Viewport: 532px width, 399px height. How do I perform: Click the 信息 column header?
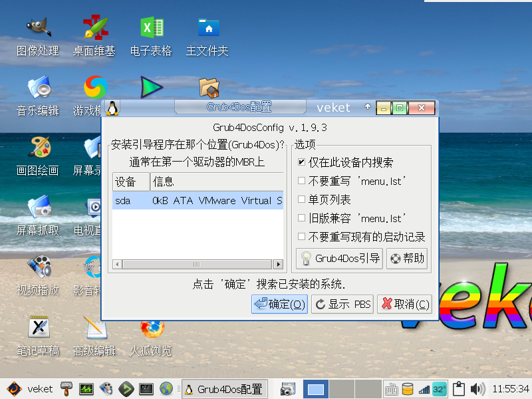(217, 182)
